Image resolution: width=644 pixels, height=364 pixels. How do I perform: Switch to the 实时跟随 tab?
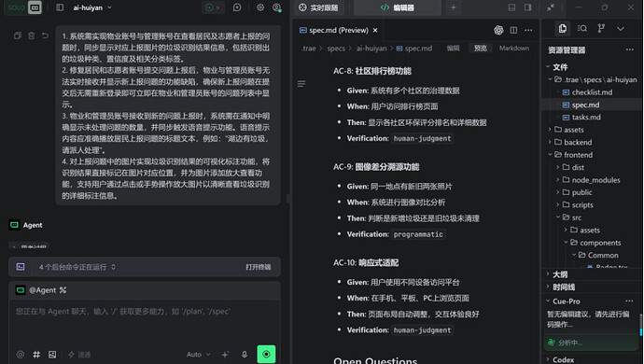click(x=318, y=7)
